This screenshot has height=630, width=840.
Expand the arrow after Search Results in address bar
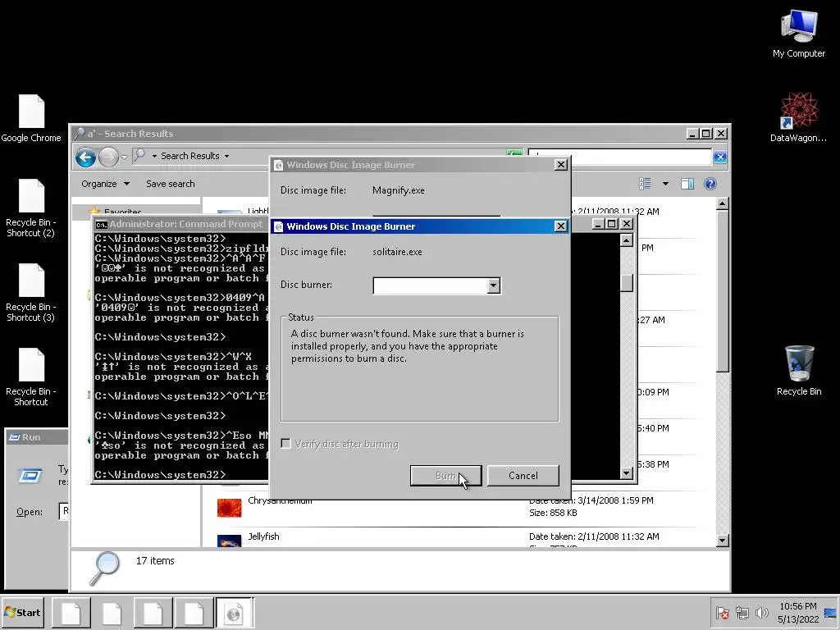(226, 156)
